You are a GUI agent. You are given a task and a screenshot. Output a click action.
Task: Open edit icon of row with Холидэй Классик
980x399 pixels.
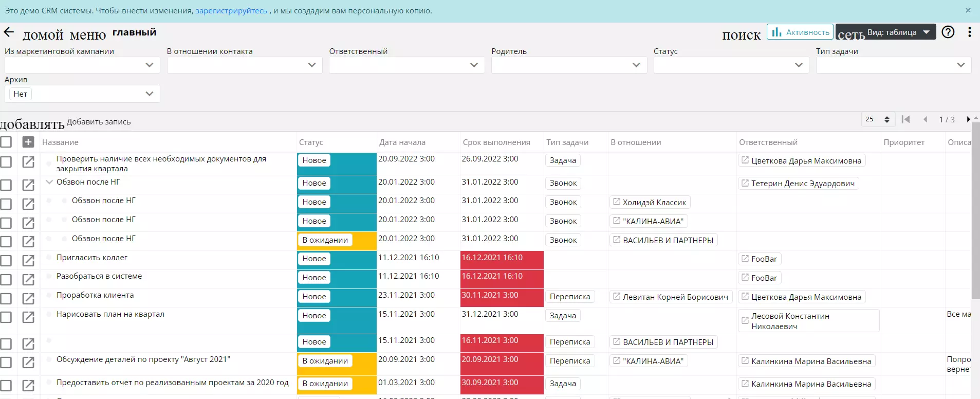[28, 204]
